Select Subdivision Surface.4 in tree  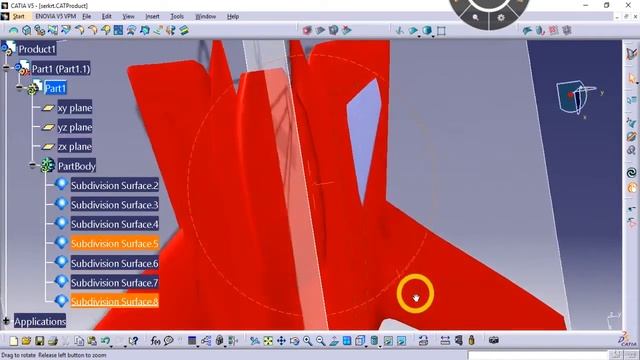pyautogui.click(x=115, y=224)
